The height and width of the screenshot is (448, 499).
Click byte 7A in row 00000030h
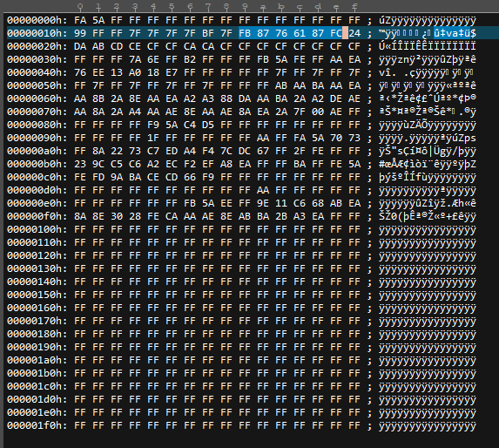point(135,59)
